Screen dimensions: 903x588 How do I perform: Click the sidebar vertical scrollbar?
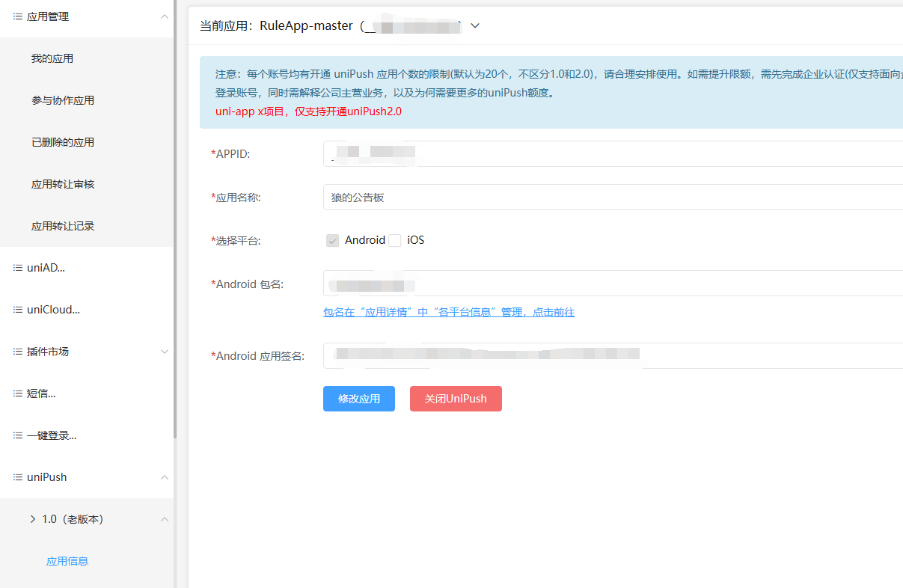(175, 218)
